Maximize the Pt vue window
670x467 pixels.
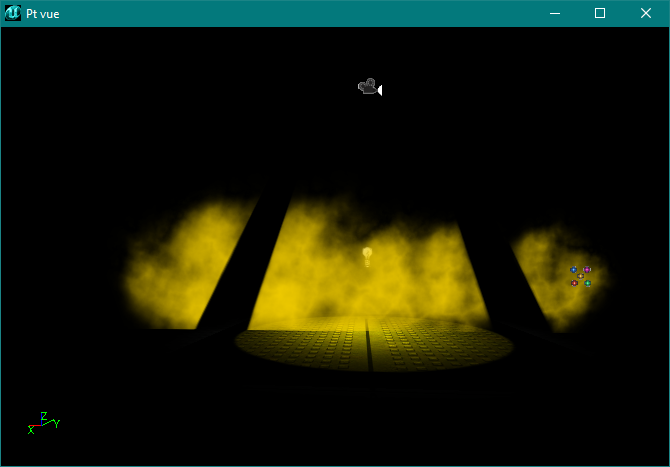pos(600,13)
